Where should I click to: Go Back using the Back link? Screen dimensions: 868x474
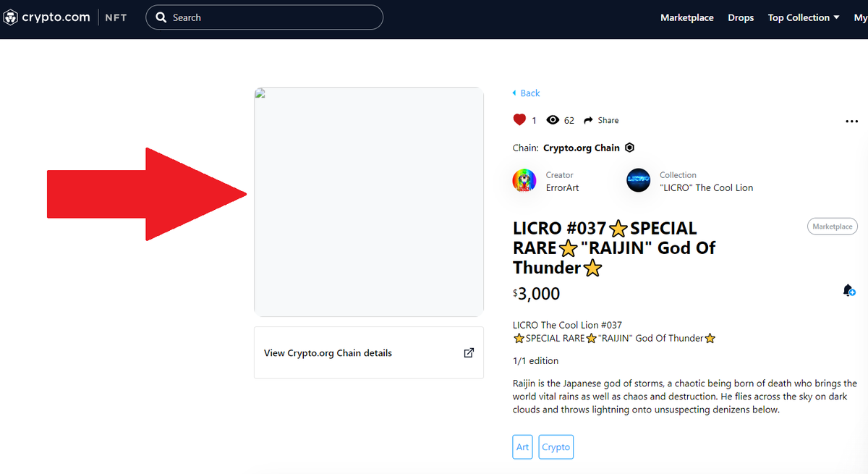point(526,93)
